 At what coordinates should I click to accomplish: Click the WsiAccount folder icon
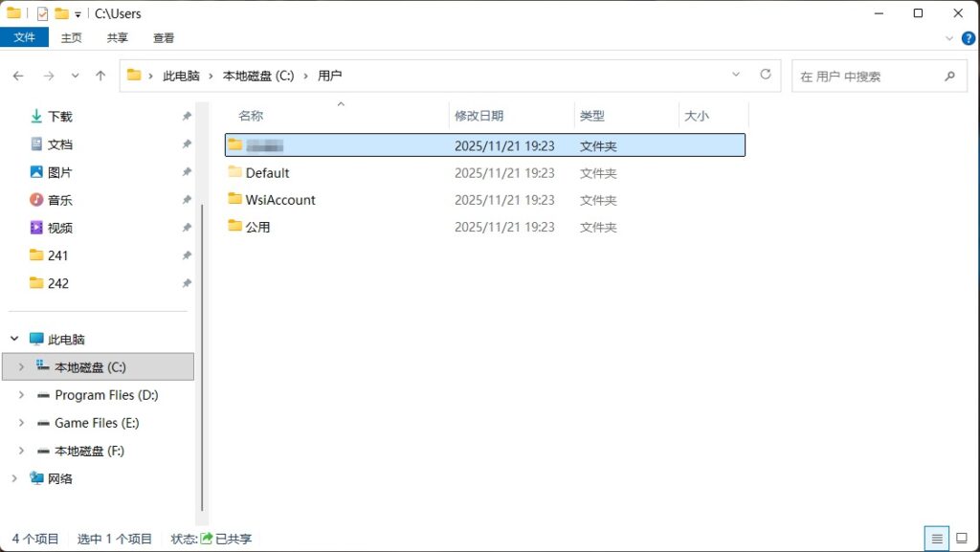tap(235, 199)
